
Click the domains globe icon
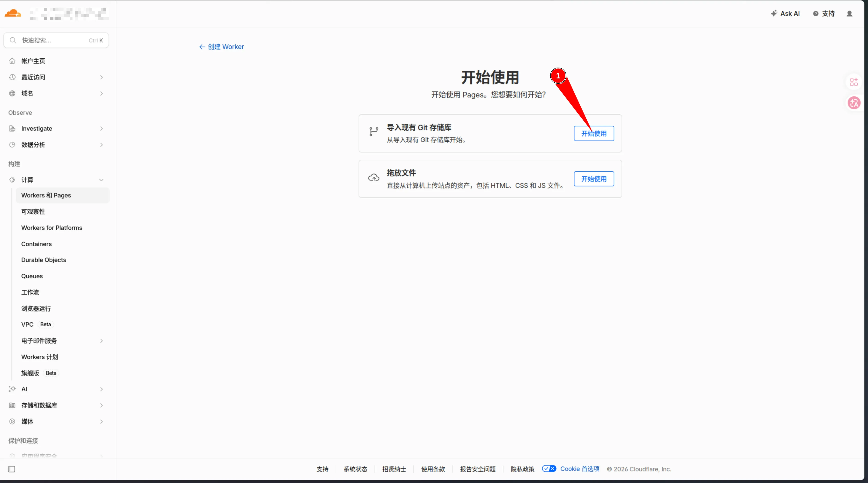[x=12, y=93]
